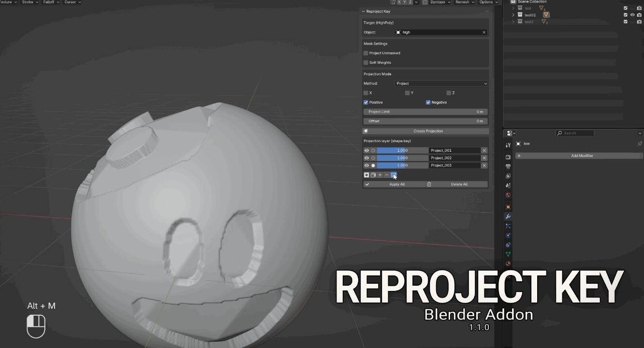Click mesh data icon of test collection
The image size is (644, 348).
click(542, 8)
